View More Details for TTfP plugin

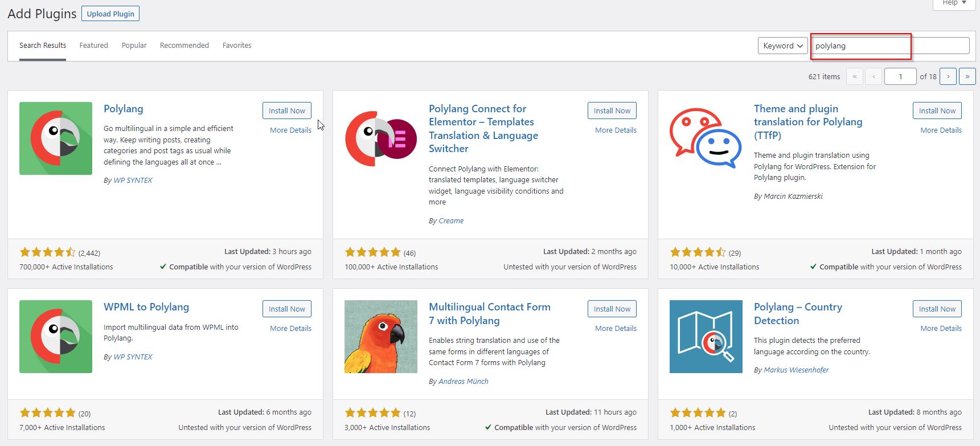941,130
